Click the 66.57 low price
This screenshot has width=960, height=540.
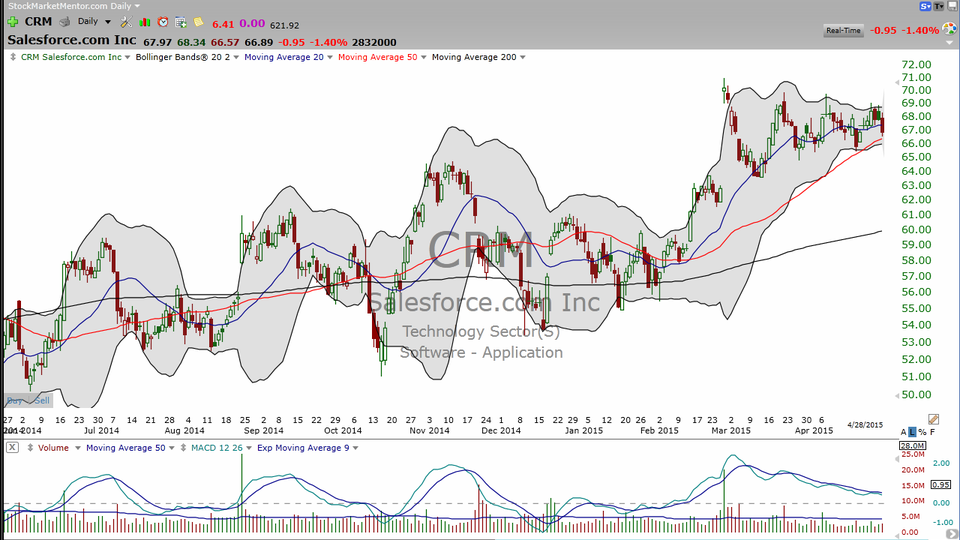[225, 42]
